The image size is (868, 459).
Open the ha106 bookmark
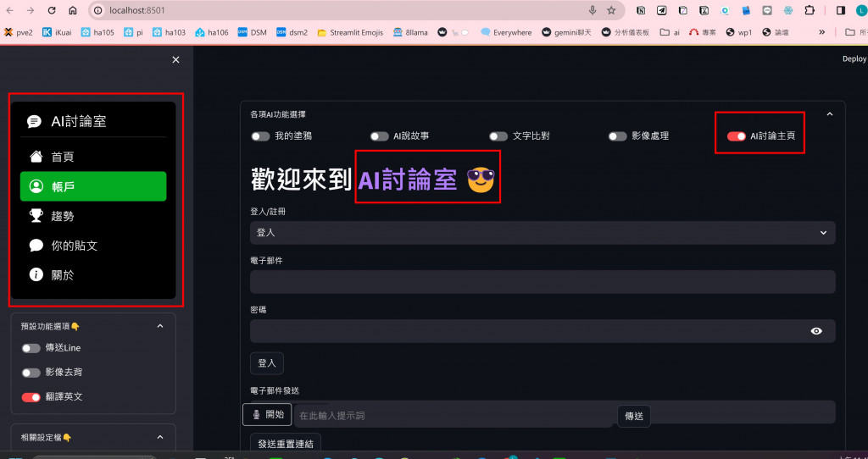pyautogui.click(x=211, y=33)
